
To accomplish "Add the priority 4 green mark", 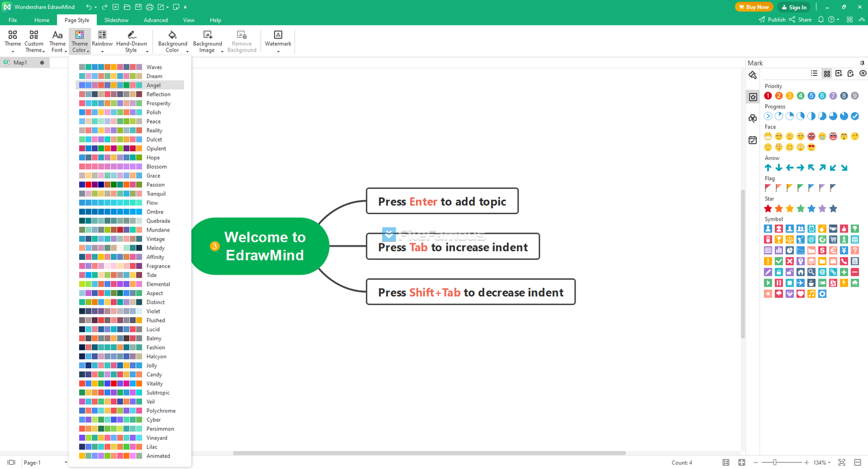I will click(x=801, y=96).
